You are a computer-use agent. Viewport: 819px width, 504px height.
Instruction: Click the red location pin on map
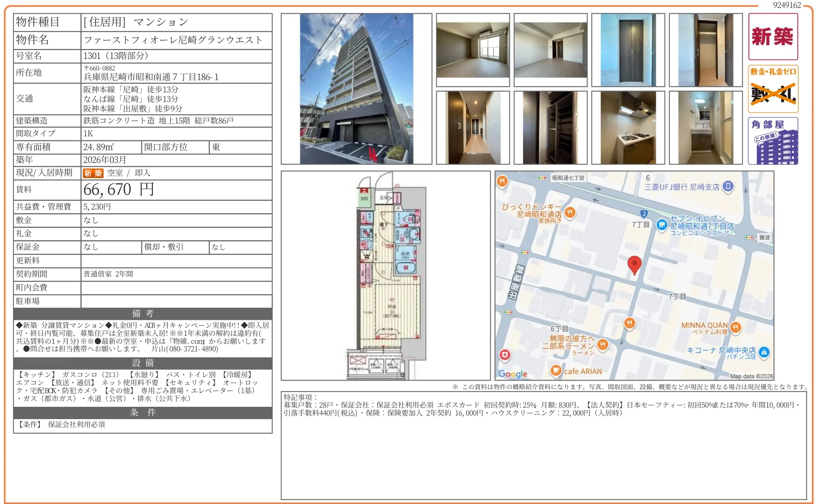pos(634,264)
